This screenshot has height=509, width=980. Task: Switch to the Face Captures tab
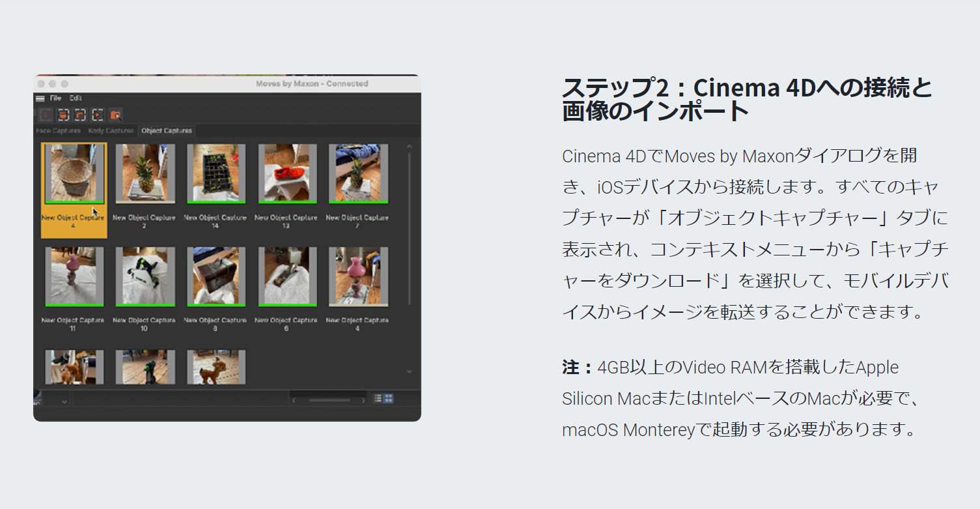59,131
